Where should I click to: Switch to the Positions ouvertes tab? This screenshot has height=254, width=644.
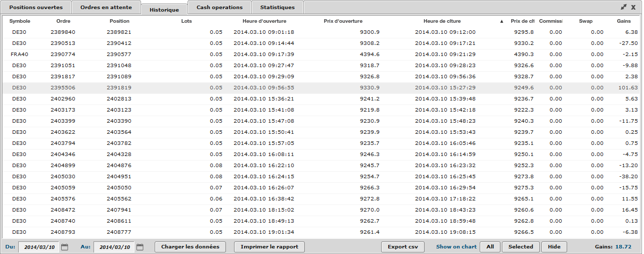pos(36,7)
